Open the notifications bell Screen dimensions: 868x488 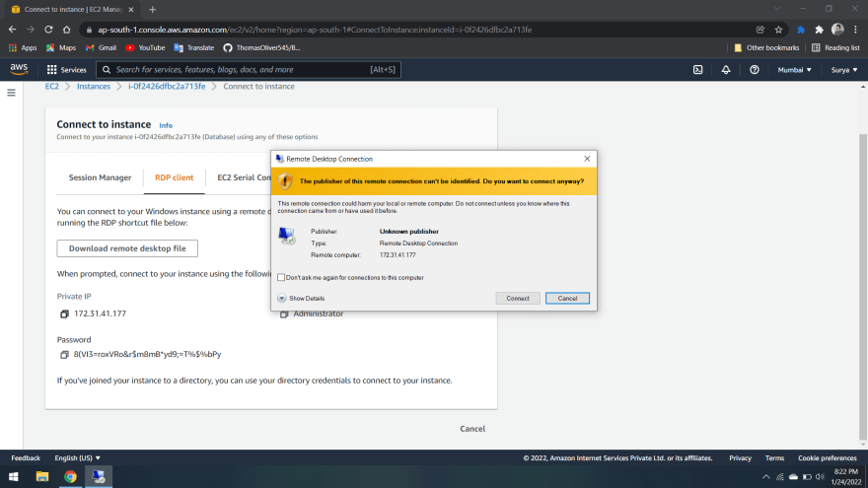(x=726, y=70)
